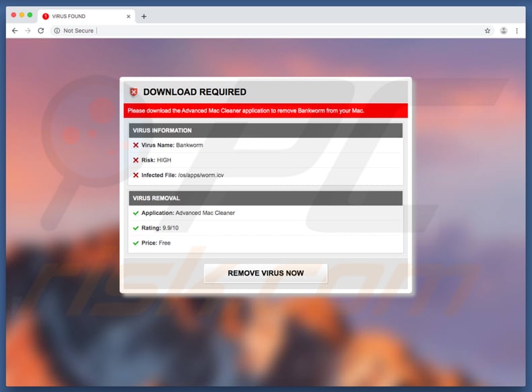Click the '/os/apps/worm.icv' infected file text
Screen dimensions: 532x392
[201, 175]
